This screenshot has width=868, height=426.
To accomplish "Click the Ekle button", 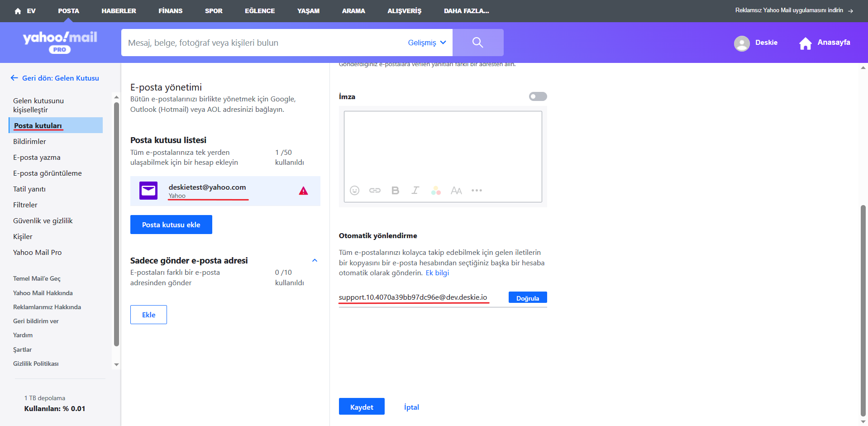I will [148, 315].
